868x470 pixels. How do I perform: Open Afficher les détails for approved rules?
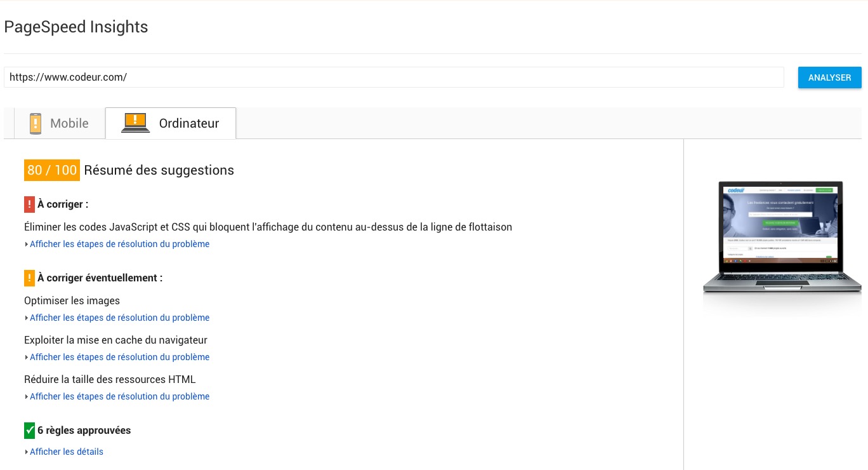66,452
